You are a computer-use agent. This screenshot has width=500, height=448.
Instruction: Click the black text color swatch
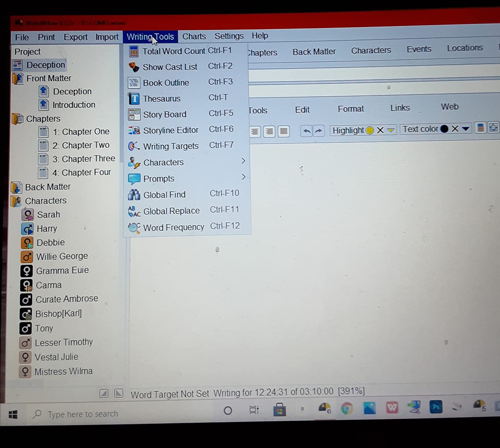click(x=444, y=129)
